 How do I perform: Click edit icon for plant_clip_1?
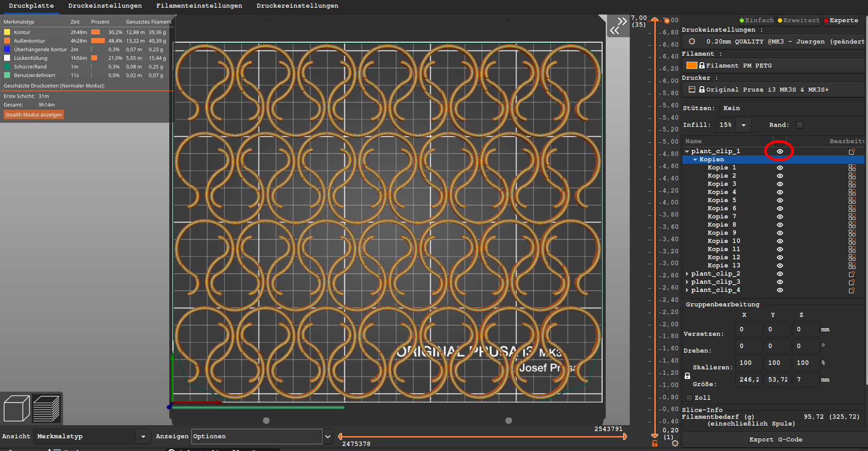(852, 151)
